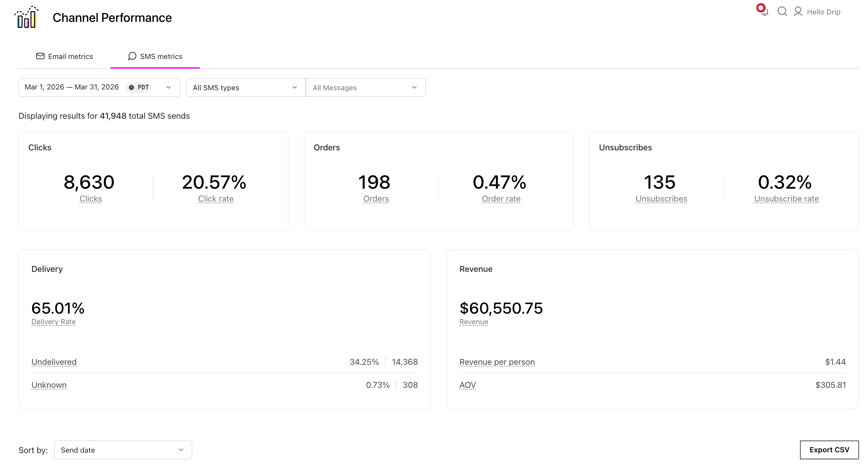Screen dimensions: 868x464
Task: Open the Revenue link
Action: [x=473, y=321]
